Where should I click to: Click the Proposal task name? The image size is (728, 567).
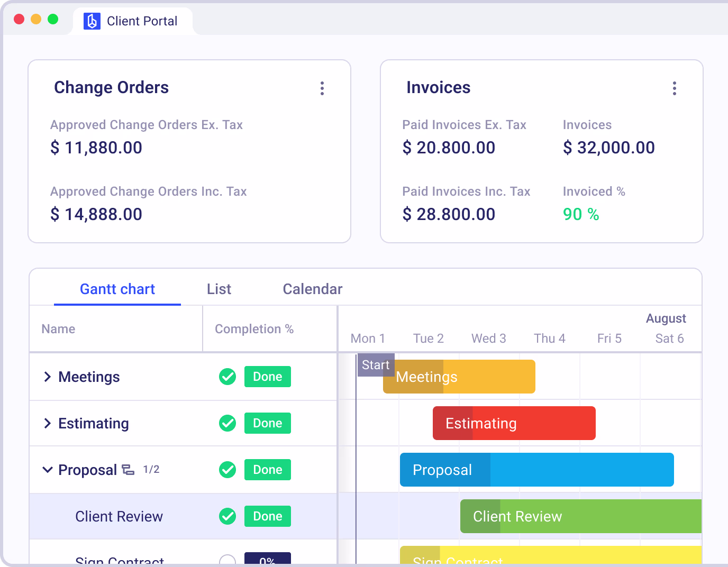coord(88,470)
